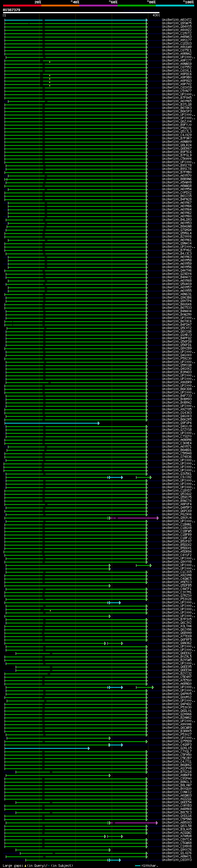Select the UniRef100_A9PI77 entry

(177, 61)
